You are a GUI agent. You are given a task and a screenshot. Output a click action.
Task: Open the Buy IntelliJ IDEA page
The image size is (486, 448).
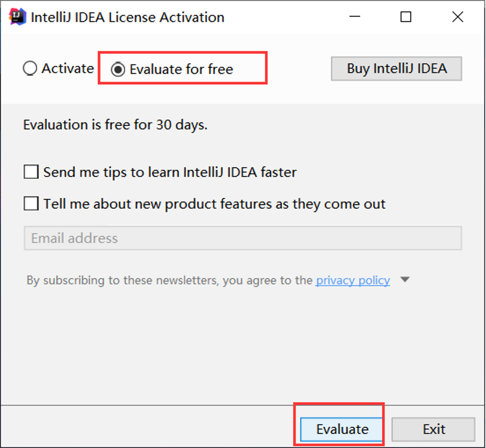(x=396, y=69)
